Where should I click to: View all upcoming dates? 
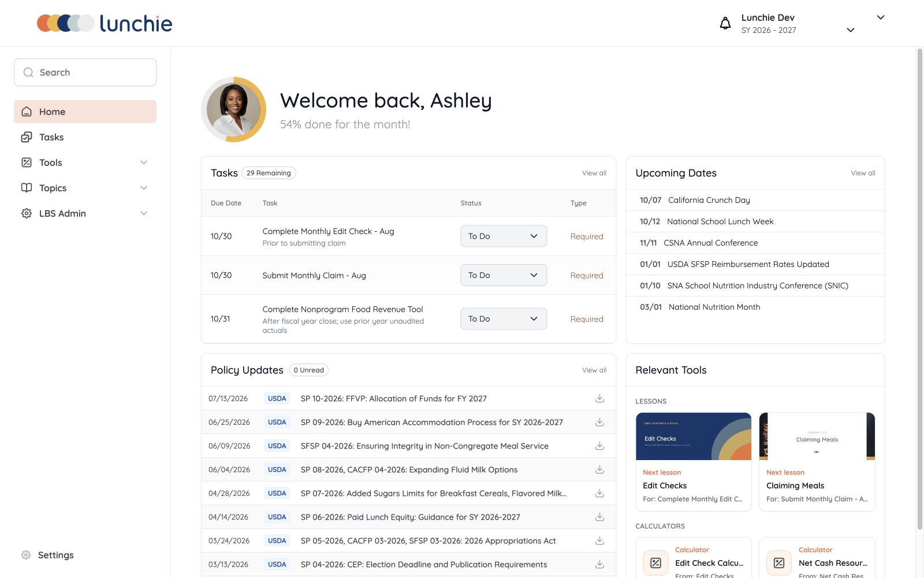pyautogui.click(x=863, y=173)
